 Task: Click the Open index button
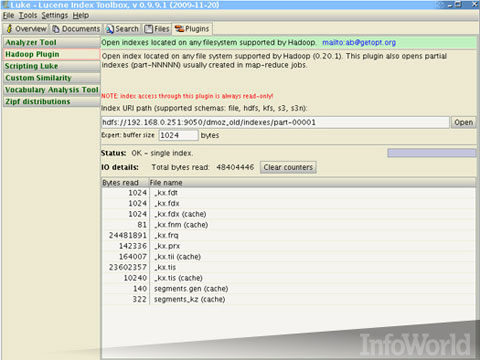coord(463,122)
